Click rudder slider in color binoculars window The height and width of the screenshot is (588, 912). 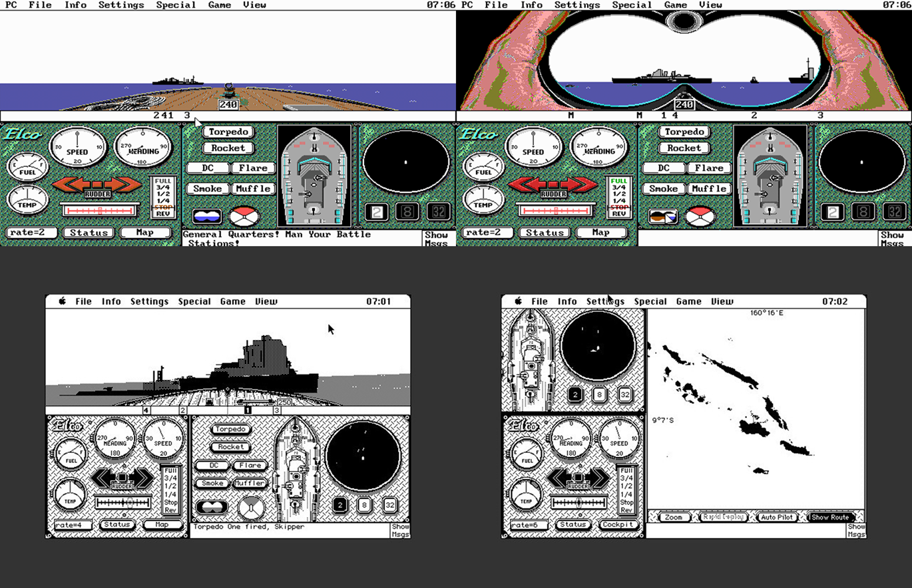pos(555,210)
